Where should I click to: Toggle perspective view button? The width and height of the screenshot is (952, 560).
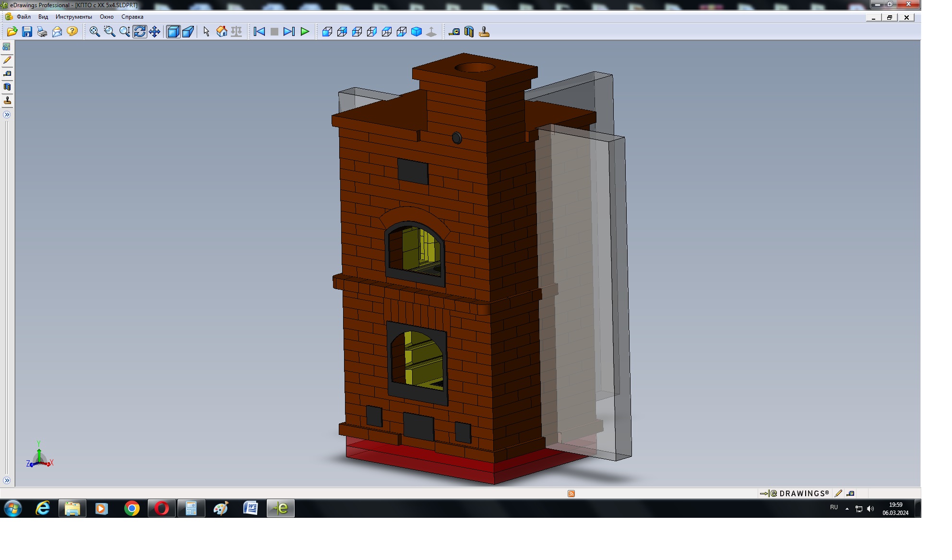pyautogui.click(x=188, y=32)
